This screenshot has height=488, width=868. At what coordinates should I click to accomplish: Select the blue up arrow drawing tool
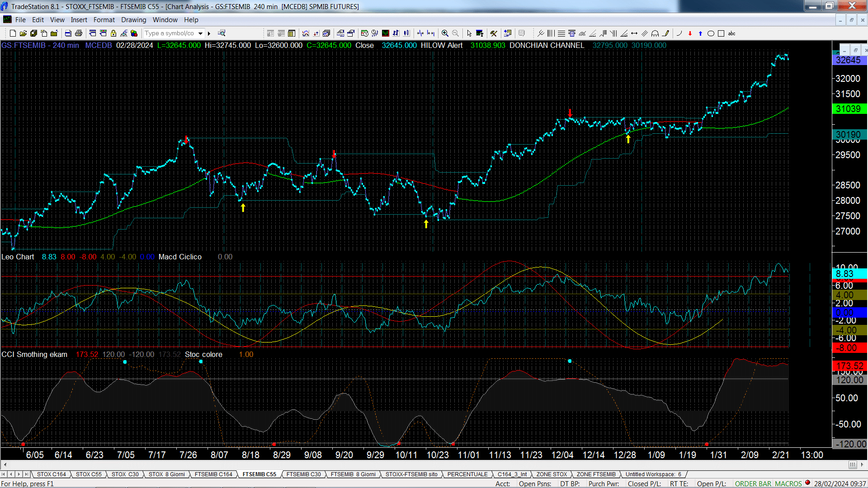point(700,33)
